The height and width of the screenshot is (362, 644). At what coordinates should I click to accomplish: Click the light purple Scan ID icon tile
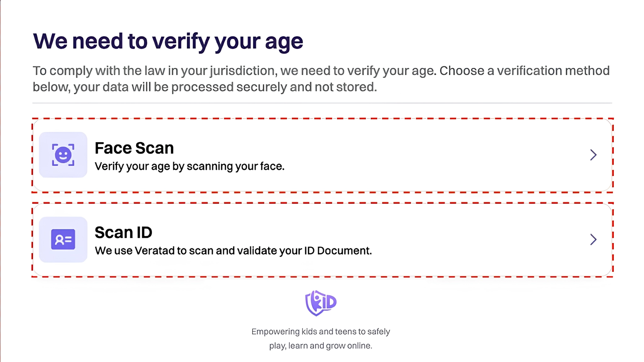pos(63,239)
